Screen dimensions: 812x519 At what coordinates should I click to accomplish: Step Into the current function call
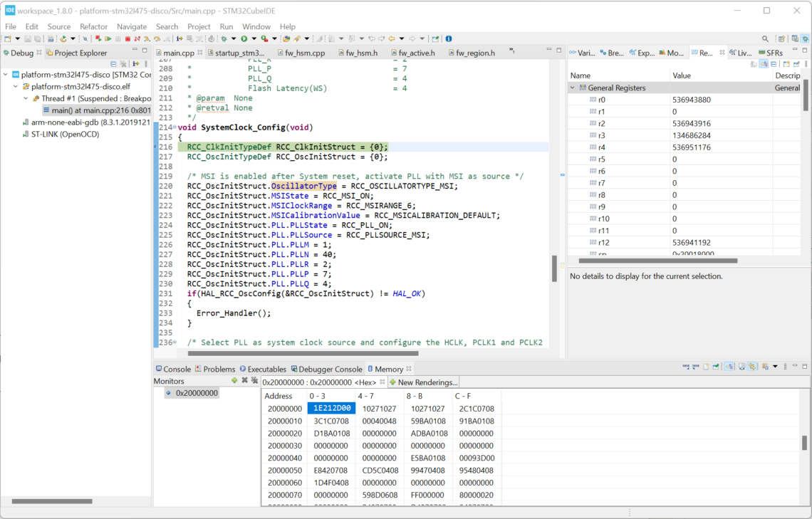147,38
